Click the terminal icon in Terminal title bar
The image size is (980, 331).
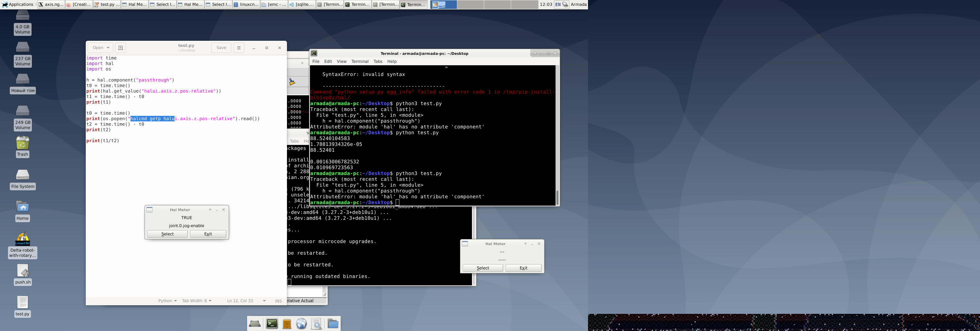pos(314,53)
